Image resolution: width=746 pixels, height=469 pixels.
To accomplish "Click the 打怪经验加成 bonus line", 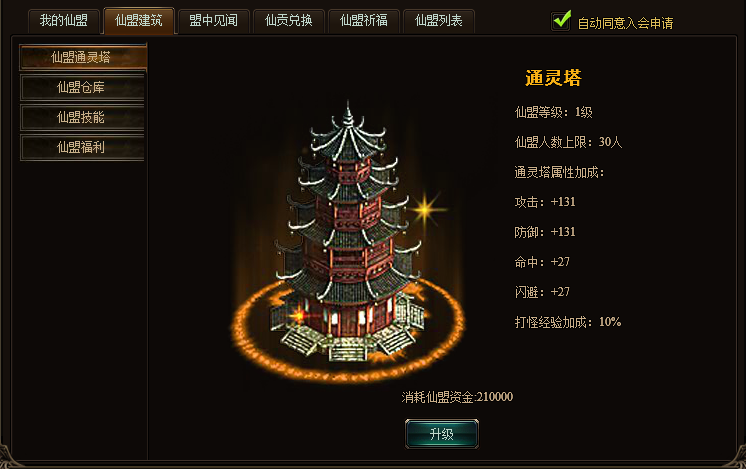I will (x=568, y=322).
